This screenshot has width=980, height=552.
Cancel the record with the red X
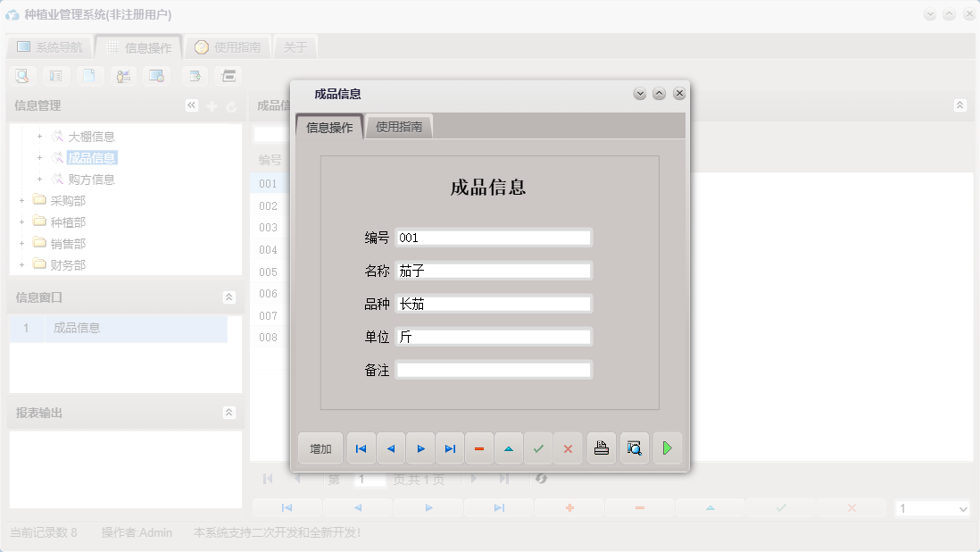[x=568, y=447]
